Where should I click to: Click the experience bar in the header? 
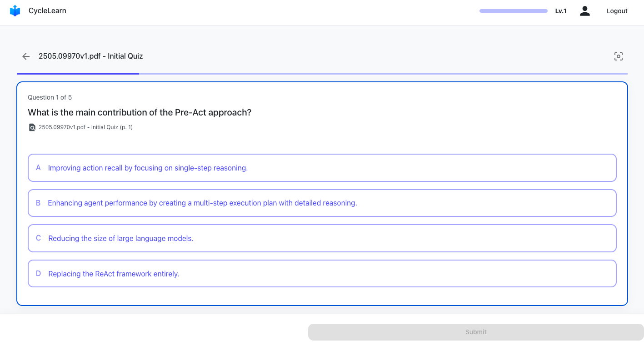513,11
